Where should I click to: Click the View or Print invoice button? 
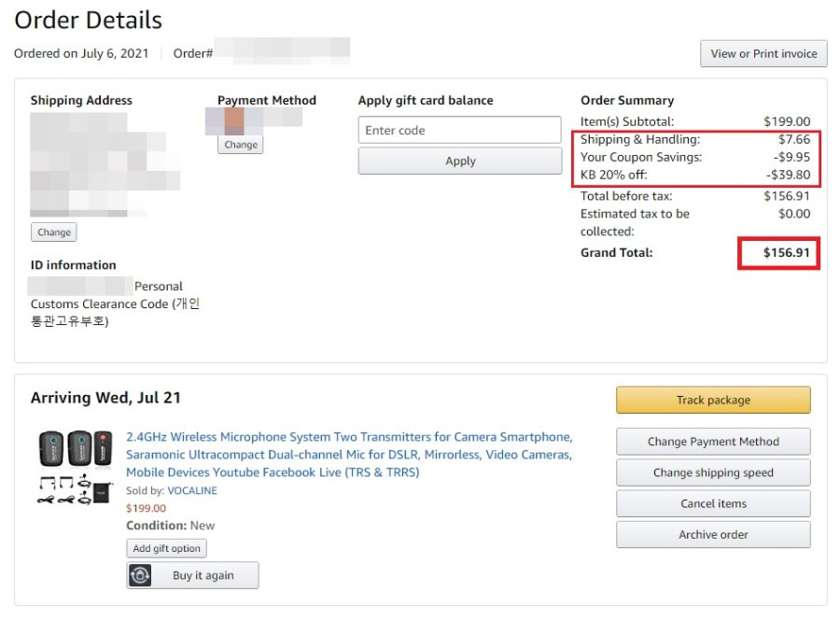tap(763, 53)
